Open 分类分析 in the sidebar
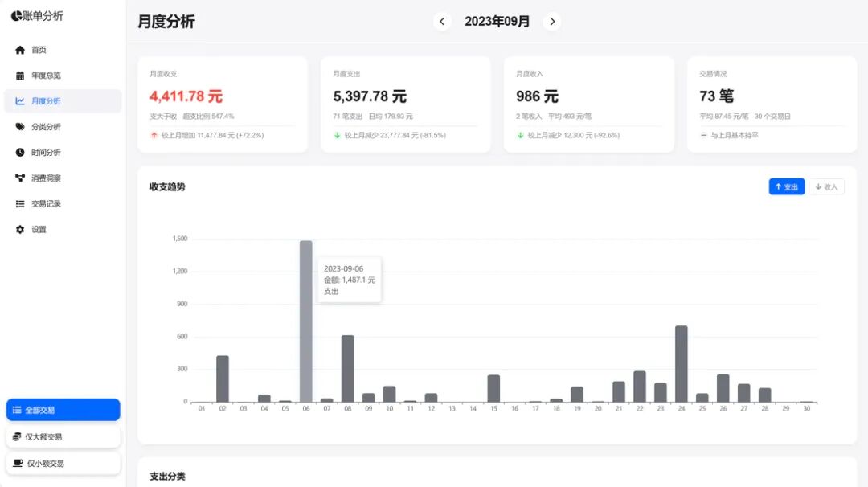This screenshot has height=487, width=868. tap(63, 127)
